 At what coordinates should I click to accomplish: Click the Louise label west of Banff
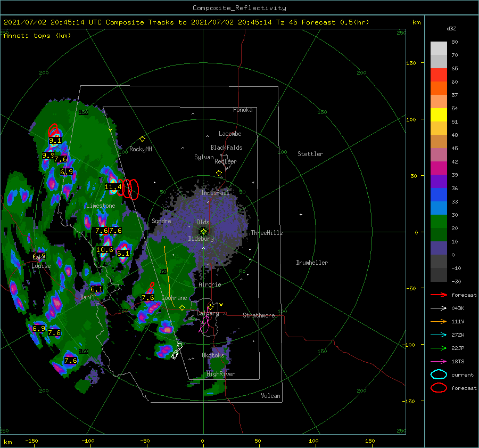pos(41,266)
